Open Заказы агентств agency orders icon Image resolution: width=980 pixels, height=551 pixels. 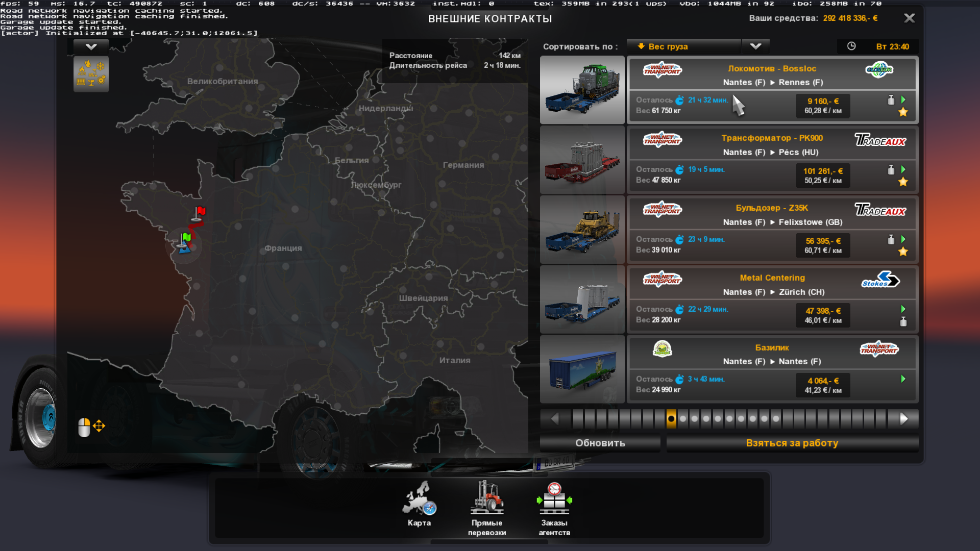click(x=554, y=508)
